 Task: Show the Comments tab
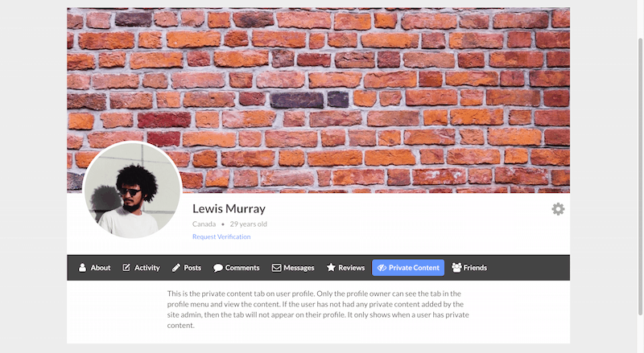pyautogui.click(x=236, y=268)
